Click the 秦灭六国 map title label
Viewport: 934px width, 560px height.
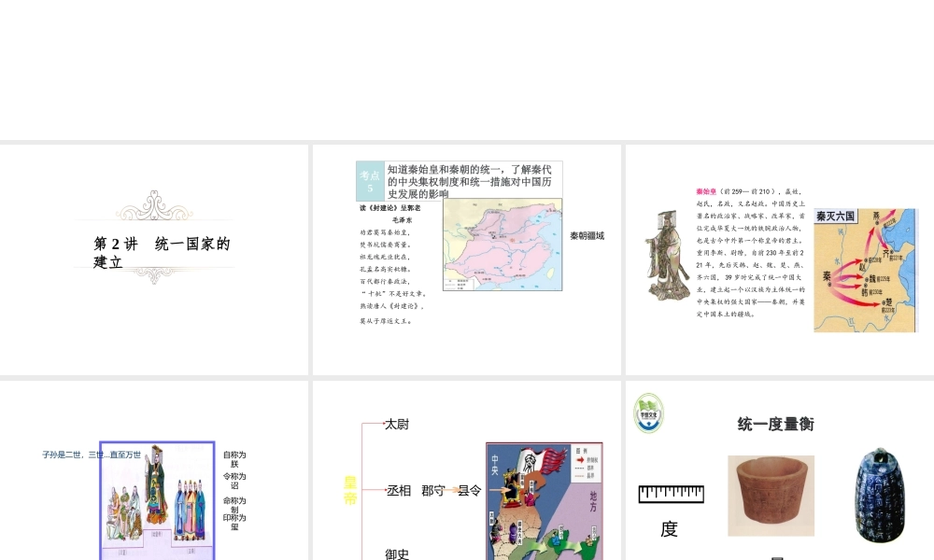[835, 216]
